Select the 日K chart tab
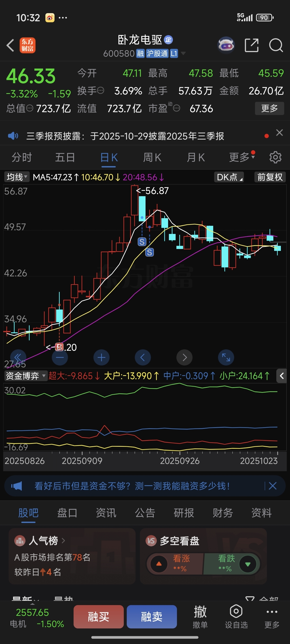The width and height of the screenshot is (290, 644). pos(109,157)
